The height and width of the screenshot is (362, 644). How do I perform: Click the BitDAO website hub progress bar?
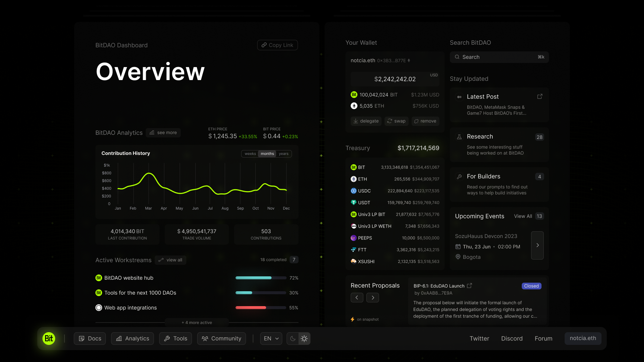(x=261, y=278)
